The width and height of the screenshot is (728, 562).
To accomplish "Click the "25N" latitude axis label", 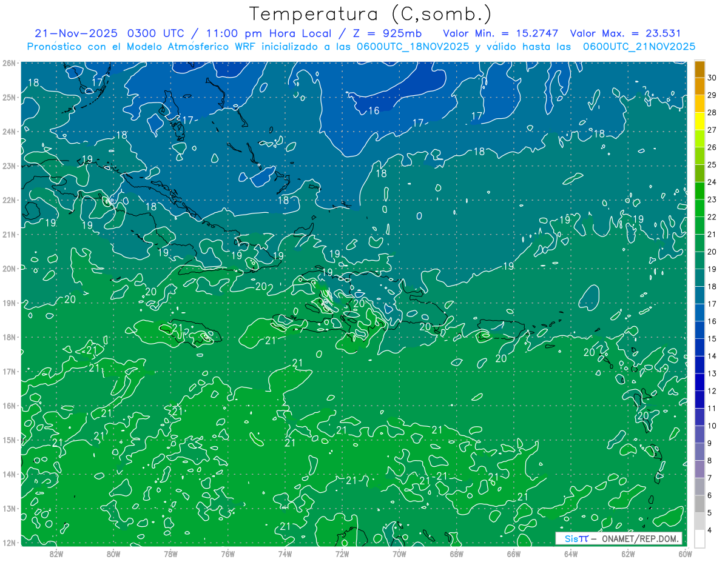I will coord(9,97).
